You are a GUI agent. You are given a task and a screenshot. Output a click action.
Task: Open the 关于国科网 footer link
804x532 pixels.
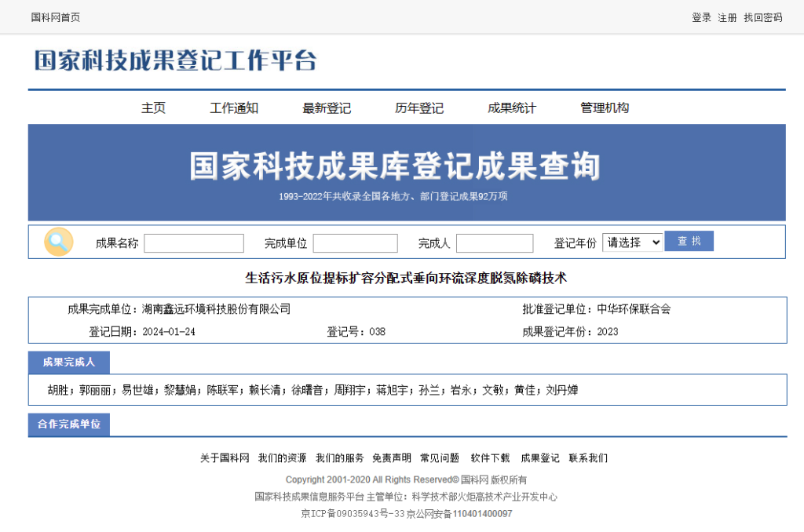tap(225, 458)
